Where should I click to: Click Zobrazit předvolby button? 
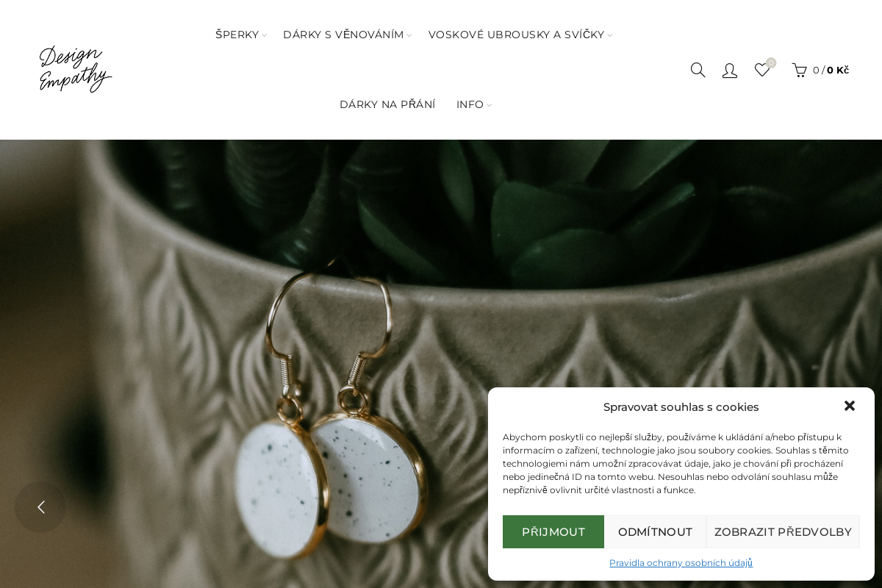coord(783,531)
